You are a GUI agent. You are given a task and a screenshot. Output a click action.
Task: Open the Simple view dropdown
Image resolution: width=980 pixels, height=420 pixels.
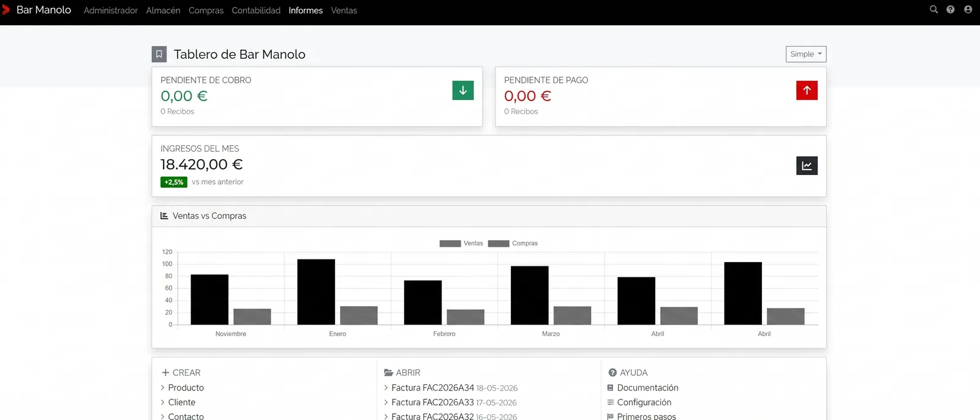pos(806,54)
